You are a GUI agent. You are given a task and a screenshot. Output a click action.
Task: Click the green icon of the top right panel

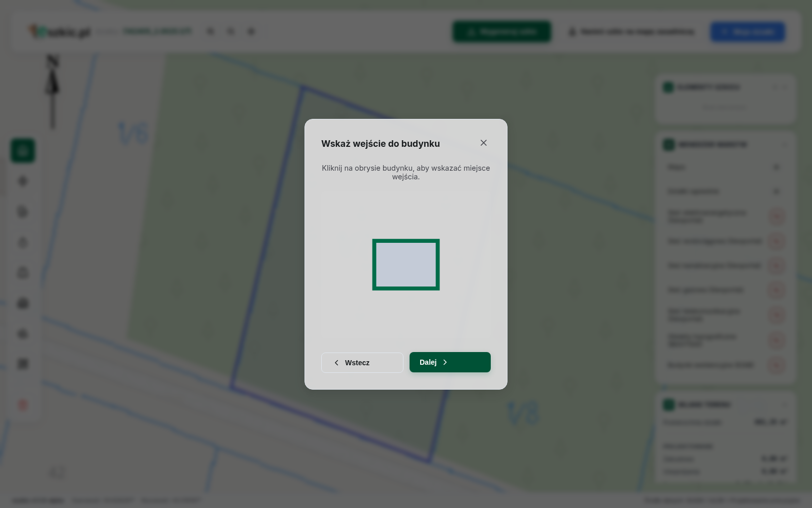(668, 87)
